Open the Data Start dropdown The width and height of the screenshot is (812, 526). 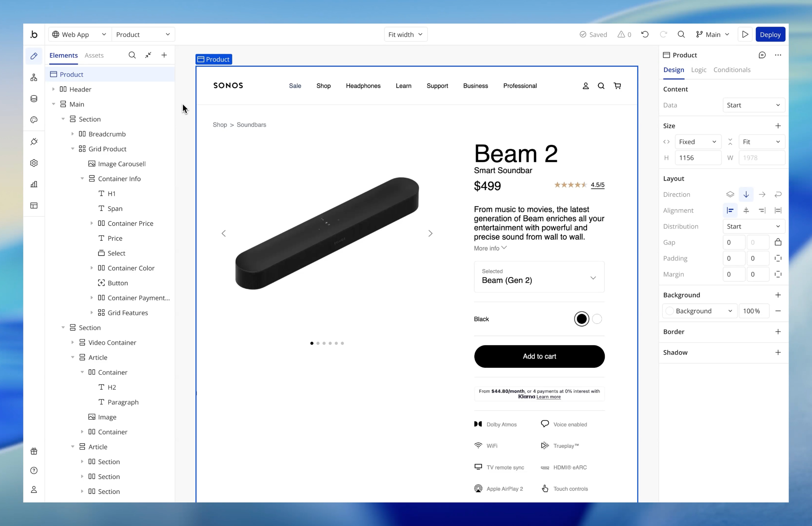click(x=754, y=105)
